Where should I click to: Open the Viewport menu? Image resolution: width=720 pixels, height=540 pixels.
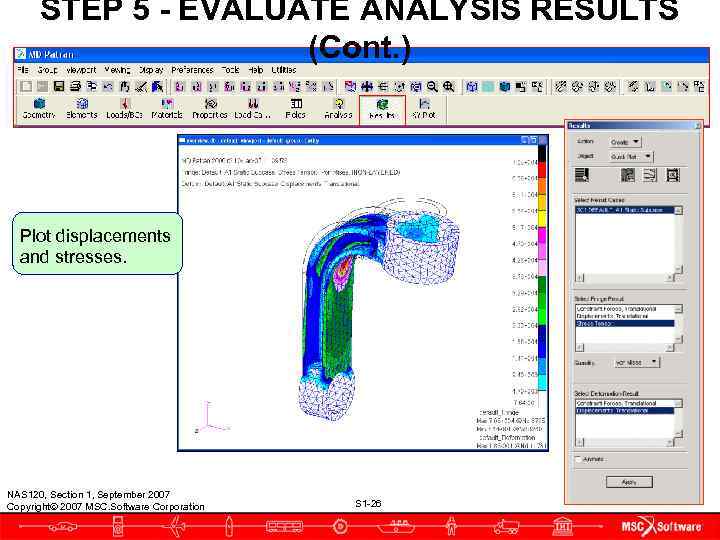tap(81, 70)
